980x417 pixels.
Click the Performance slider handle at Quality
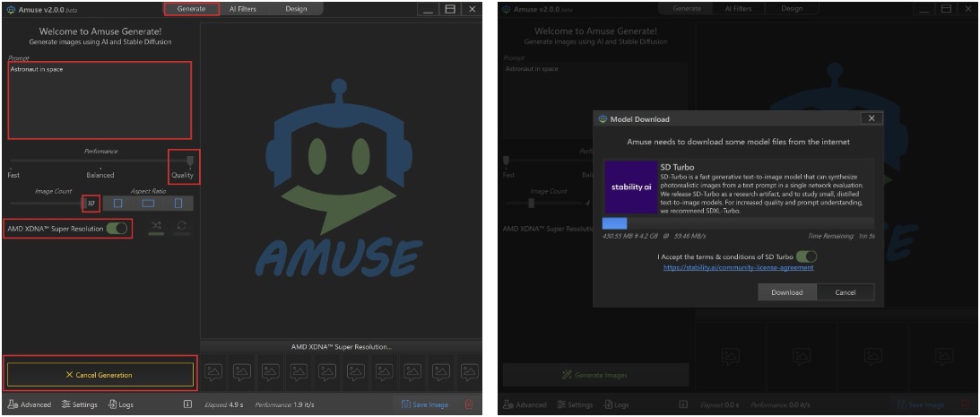[190, 161]
